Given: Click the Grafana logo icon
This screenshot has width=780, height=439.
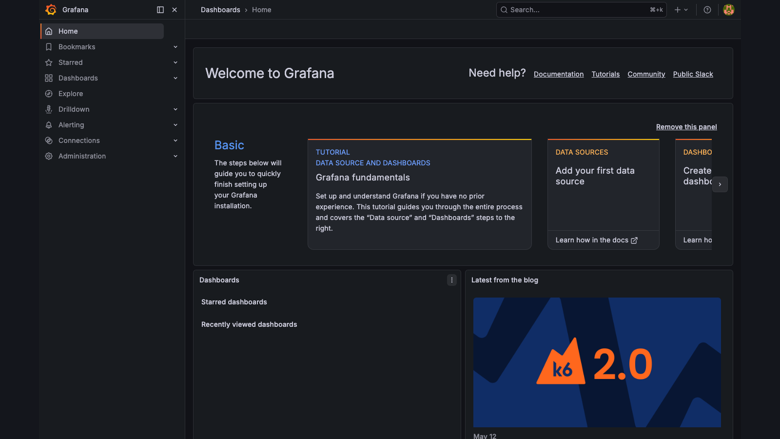Looking at the screenshot, I should pos(51,9).
